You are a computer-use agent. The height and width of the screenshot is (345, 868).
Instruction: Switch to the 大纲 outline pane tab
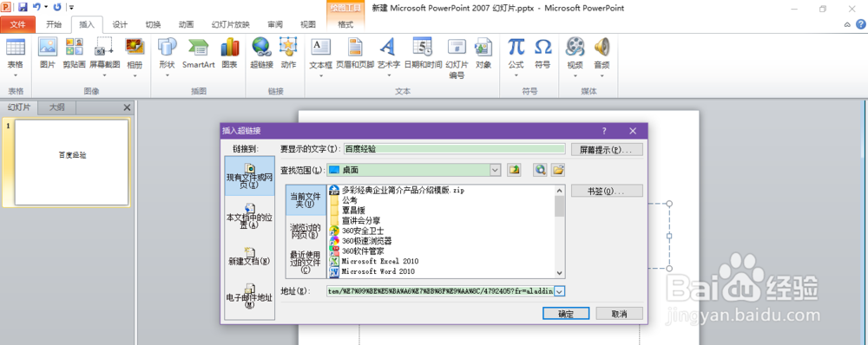[x=57, y=107]
